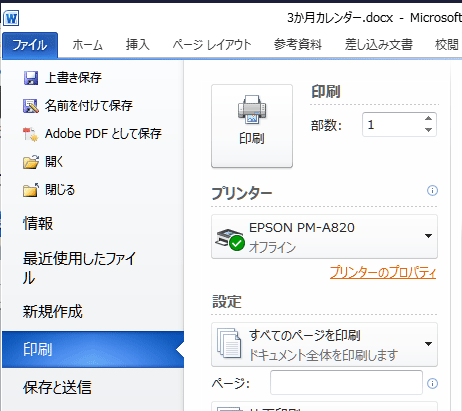Increase 部数 copies with up arrow
The image size is (462, 411).
428,119
